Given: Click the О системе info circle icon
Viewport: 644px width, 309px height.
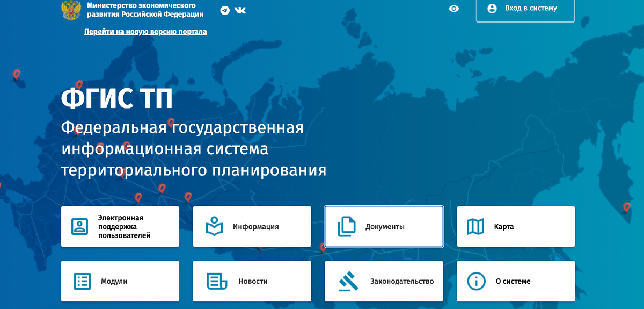Looking at the screenshot, I should (476, 281).
